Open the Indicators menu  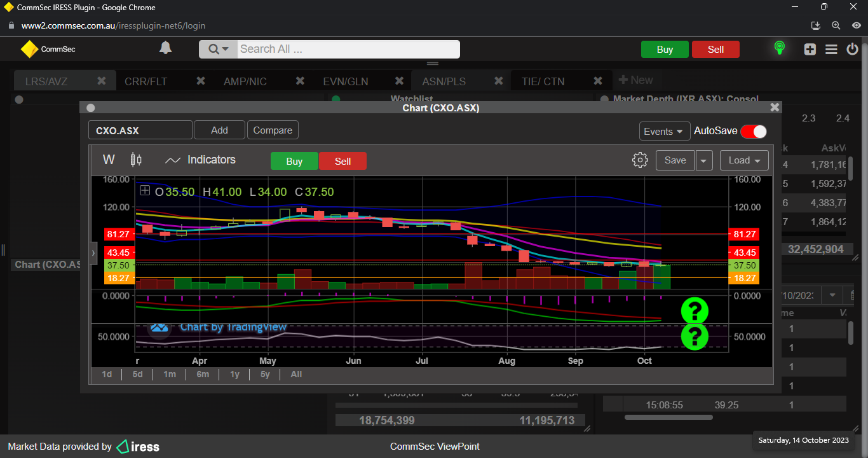(200, 160)
